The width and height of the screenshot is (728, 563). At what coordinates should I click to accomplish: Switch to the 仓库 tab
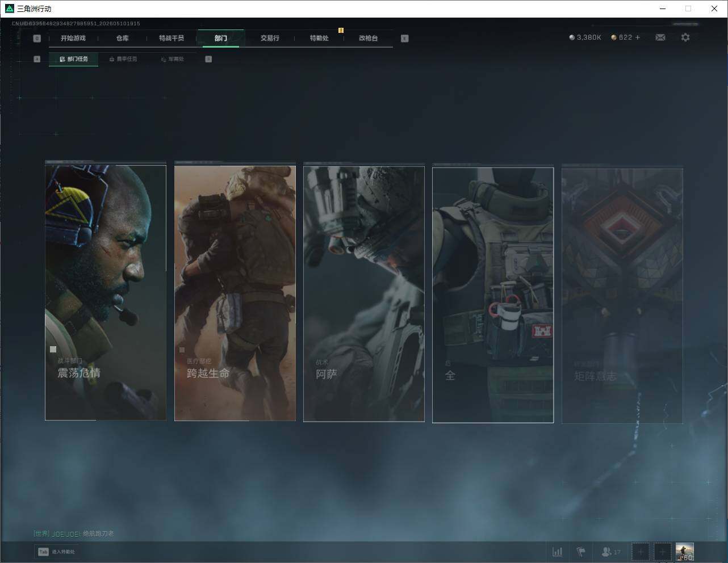(123, 38)
